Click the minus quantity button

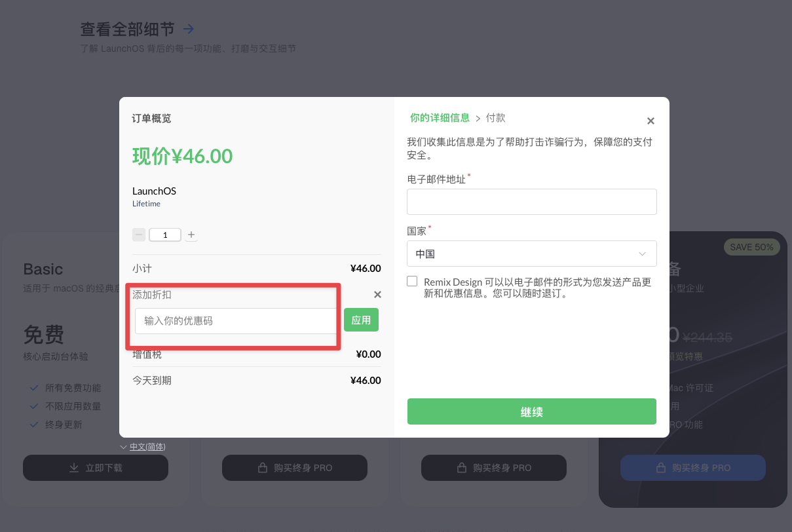[x=139, y=235]
